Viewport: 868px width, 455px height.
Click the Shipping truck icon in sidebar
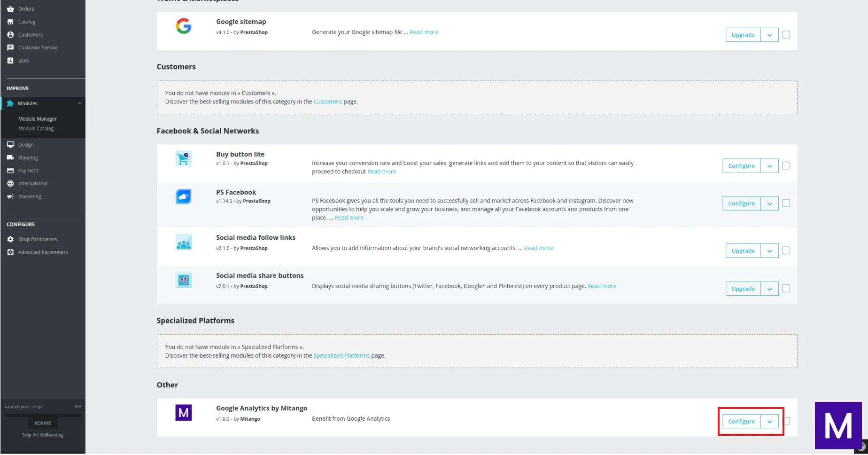coord(10,158)
